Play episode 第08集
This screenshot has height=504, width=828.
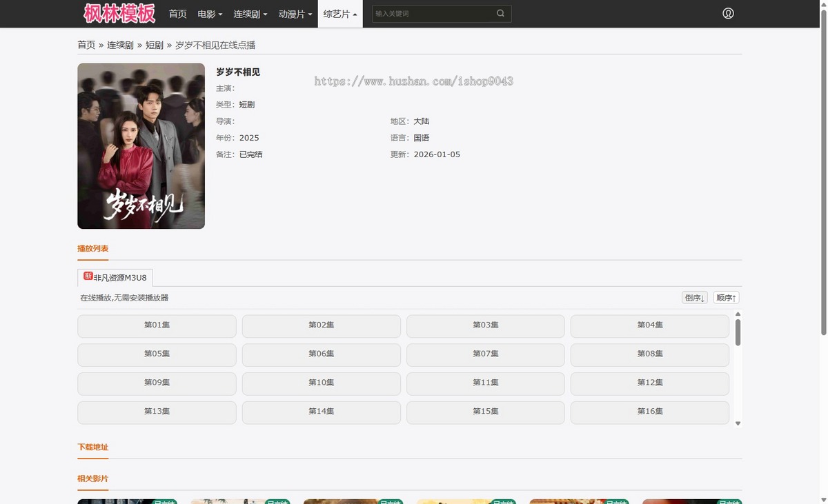click(650, 354)
